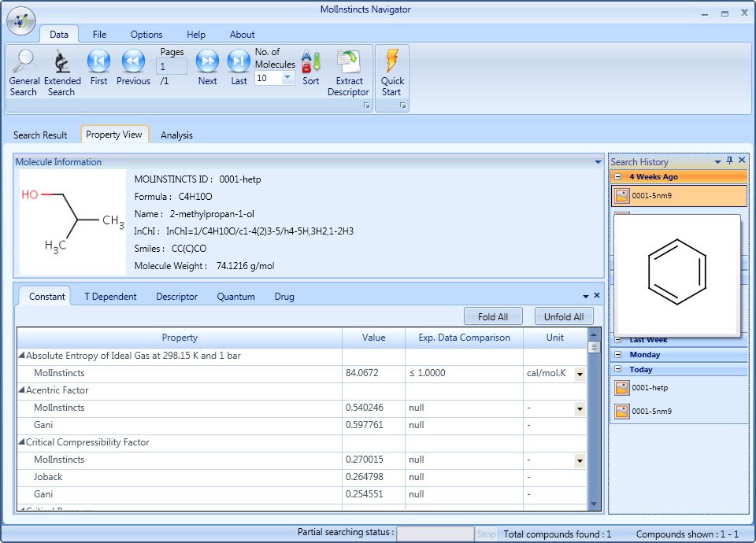The image size is (756, 543).
Task: Open the About ribbon tab
Action: coord(242,34)
